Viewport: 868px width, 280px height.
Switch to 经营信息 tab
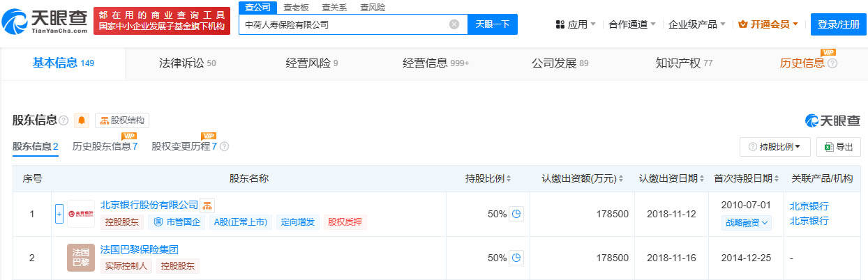[x=436, y=63]
